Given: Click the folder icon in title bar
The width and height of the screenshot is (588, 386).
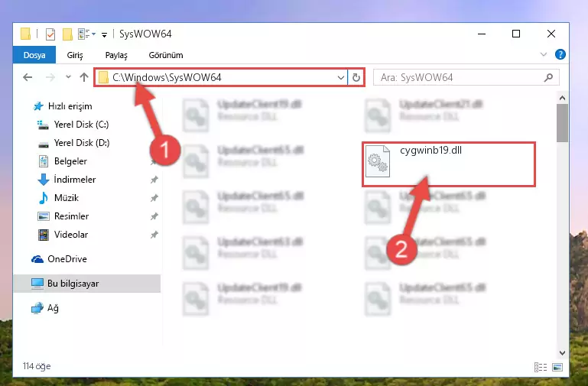Looking at the screenshot, I should pyautogui.click(x=25, y=34).
